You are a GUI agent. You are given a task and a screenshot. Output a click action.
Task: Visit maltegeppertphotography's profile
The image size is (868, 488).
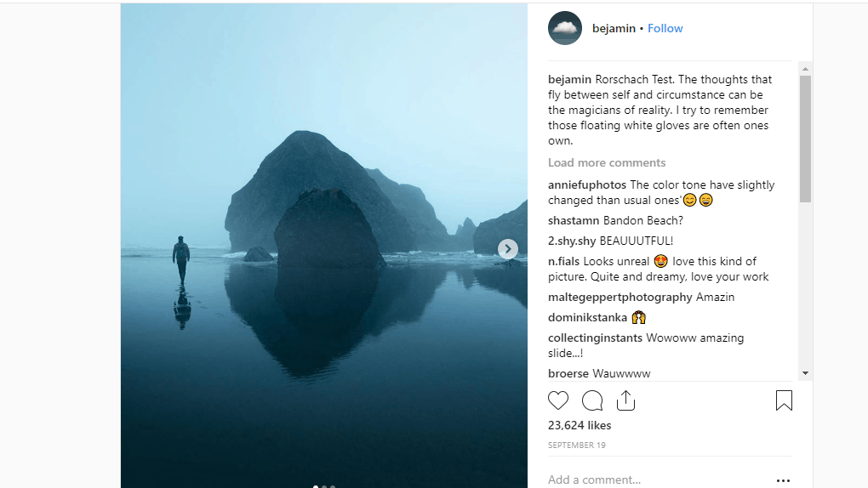coord(620,297)
